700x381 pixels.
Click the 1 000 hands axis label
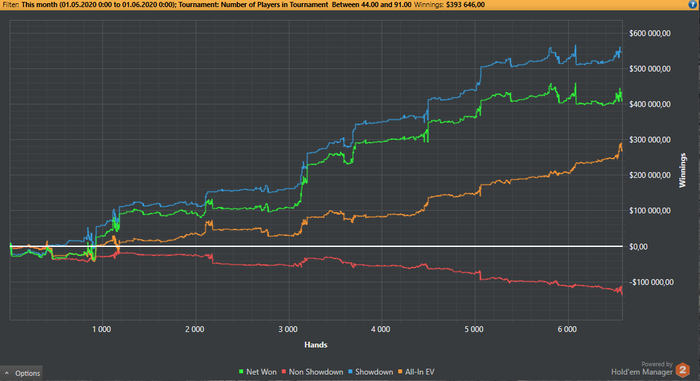[x=101, y=329]
